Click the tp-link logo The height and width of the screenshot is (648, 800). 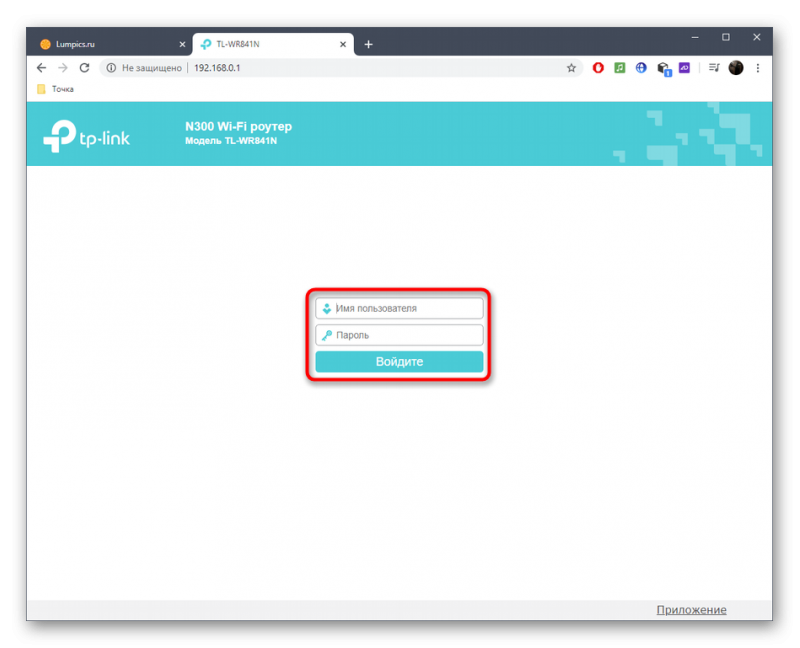(86, 136)
